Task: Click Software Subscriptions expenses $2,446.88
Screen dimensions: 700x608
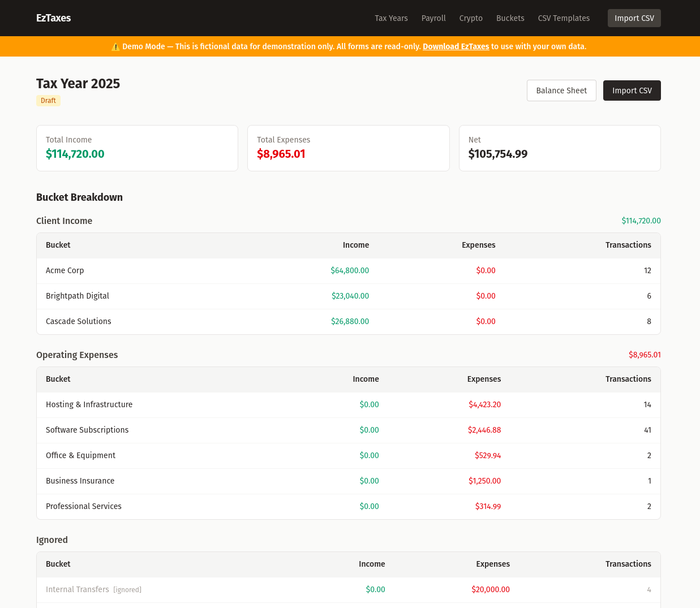Action: point(484,430)
